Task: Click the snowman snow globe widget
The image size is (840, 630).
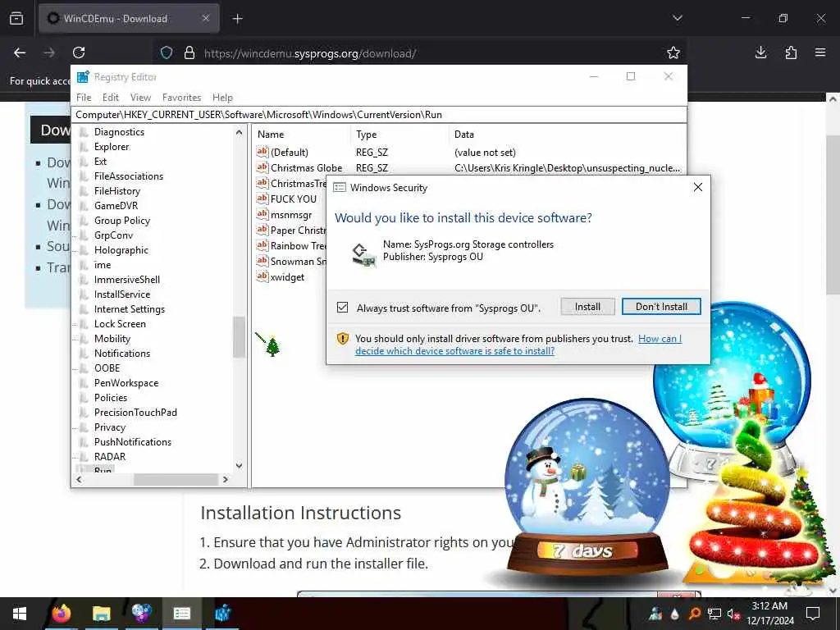Action: click(x=587, y=489)
